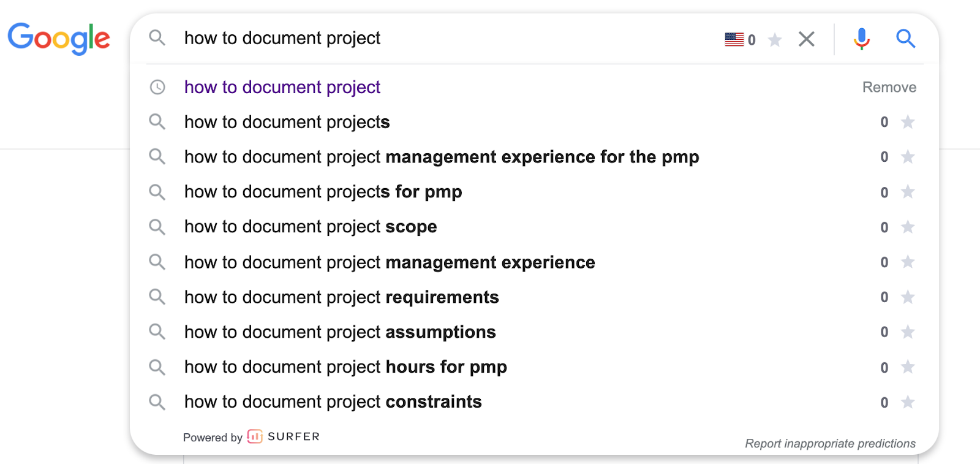This screenshot has height=464, width=980.
Task: Click inside the search text field
Action: [x=429, y=38]
